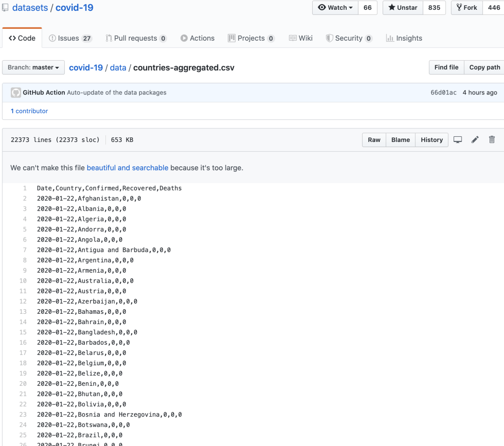504x446 pixels.
Task: Click the Bangladesh data row
Action: coord(87,333)
